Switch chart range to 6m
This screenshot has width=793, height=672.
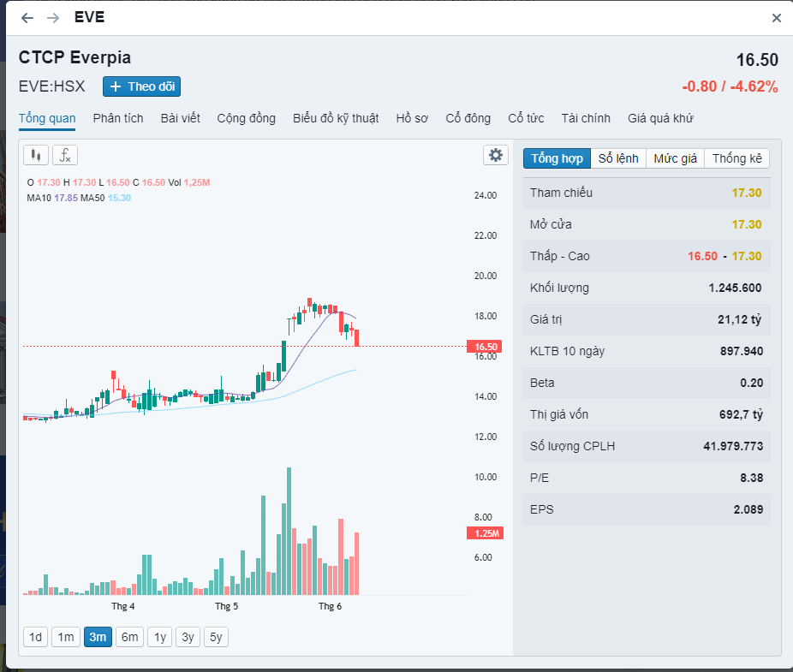coord(129,637)
